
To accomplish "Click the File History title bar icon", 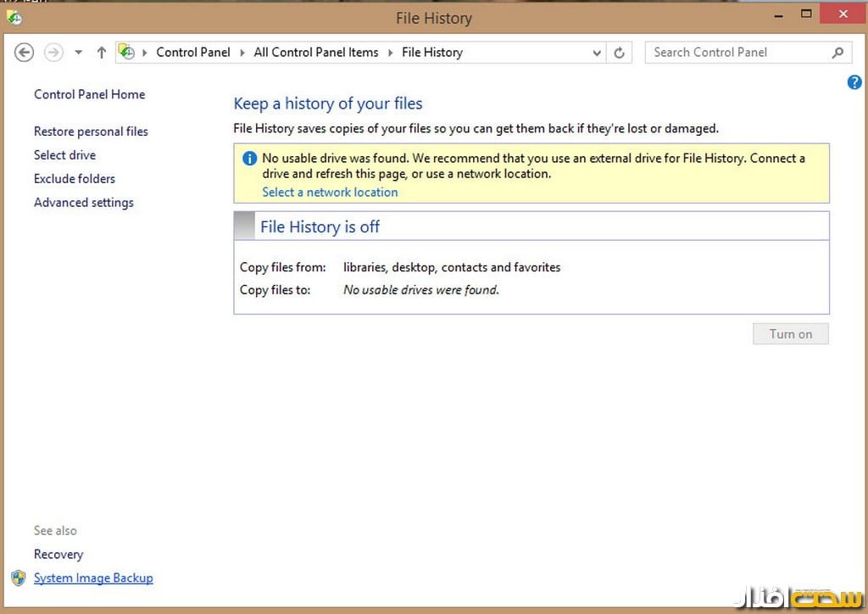I will 14,17.
